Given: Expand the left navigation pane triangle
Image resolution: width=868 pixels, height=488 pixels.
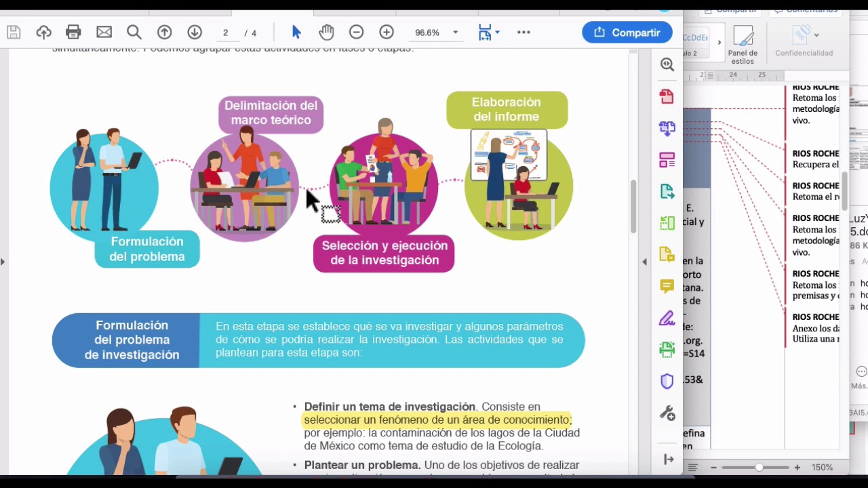Looking at the screenshot, I should point(3,262).
